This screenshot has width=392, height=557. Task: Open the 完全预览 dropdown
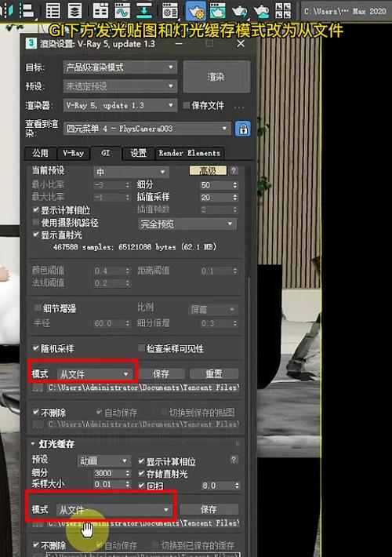(187, 224)
